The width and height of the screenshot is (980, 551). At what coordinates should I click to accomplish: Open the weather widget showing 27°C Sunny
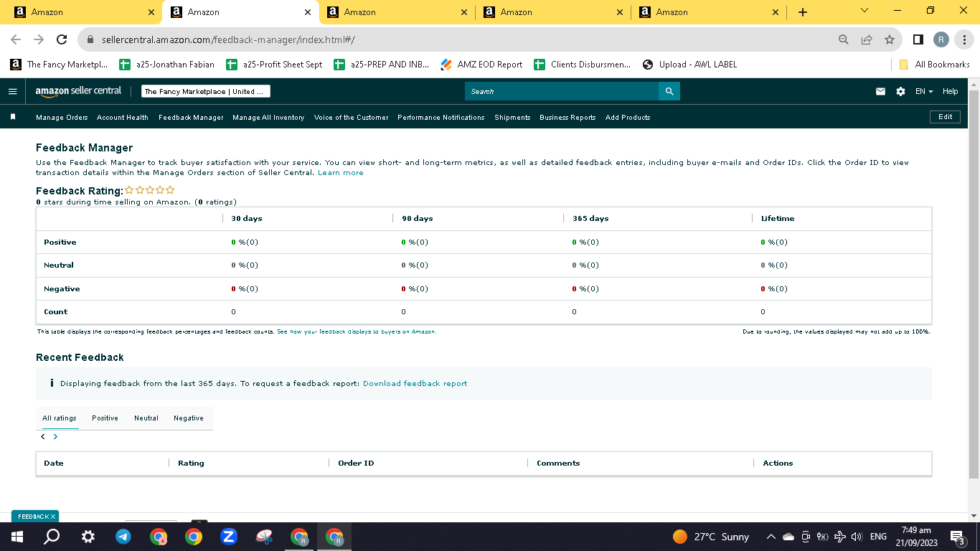711,537
